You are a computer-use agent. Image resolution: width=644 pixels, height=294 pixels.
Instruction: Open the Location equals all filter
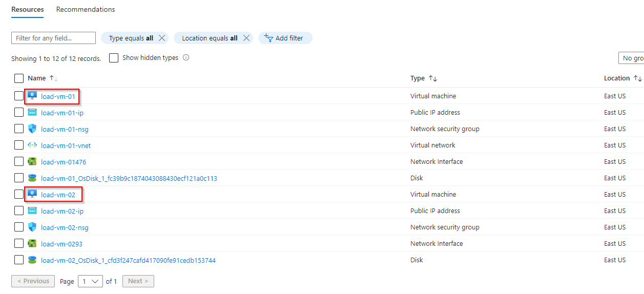[x=210, y=38]
